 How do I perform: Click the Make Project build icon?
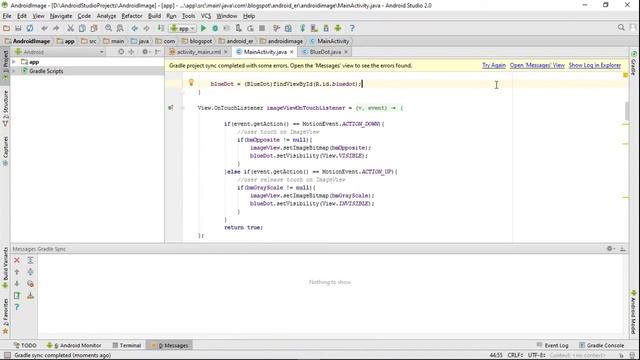160,28
